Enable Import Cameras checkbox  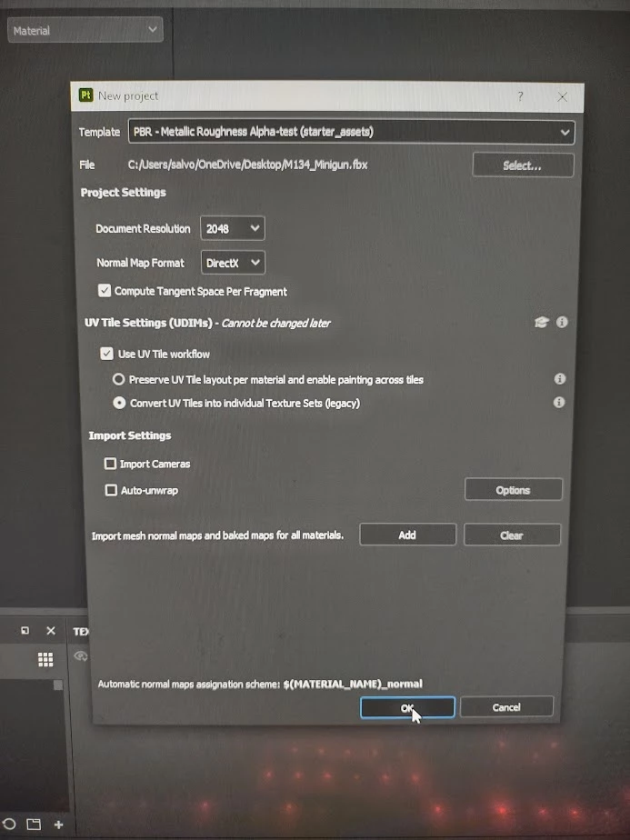point(110,464)
